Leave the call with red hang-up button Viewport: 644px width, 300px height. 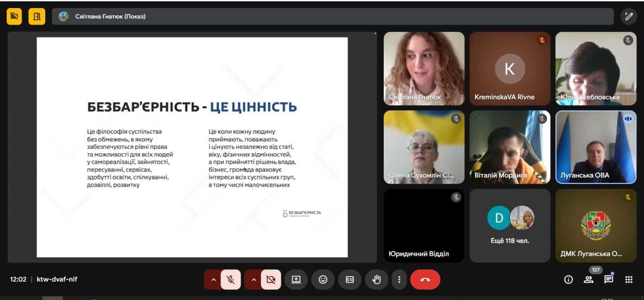coord(425,280)
